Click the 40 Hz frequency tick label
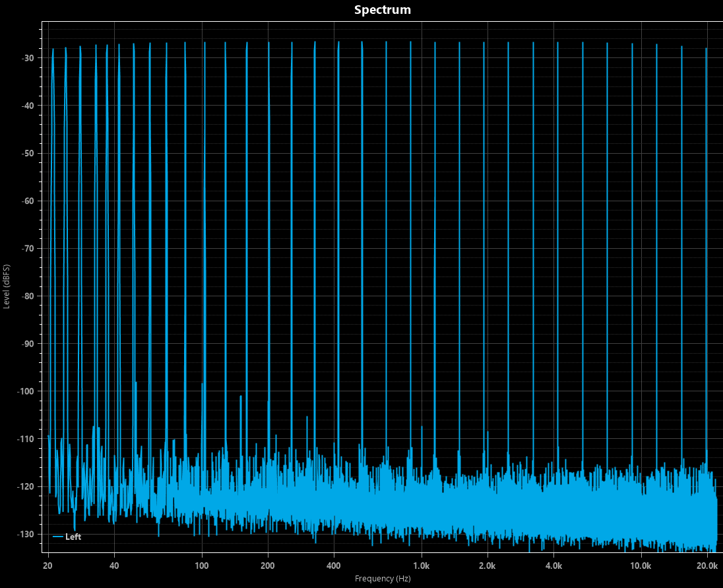 click(114, 566)
